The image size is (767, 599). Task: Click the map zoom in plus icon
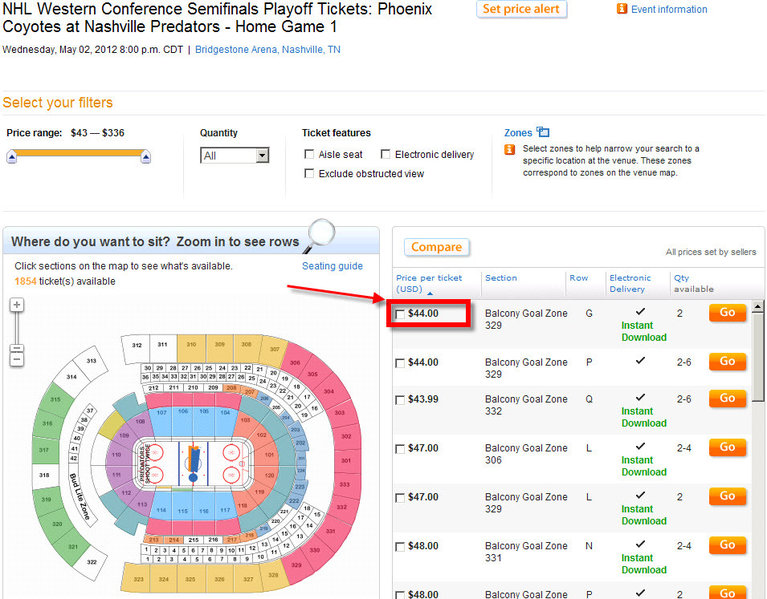click(x=17, y=305)
